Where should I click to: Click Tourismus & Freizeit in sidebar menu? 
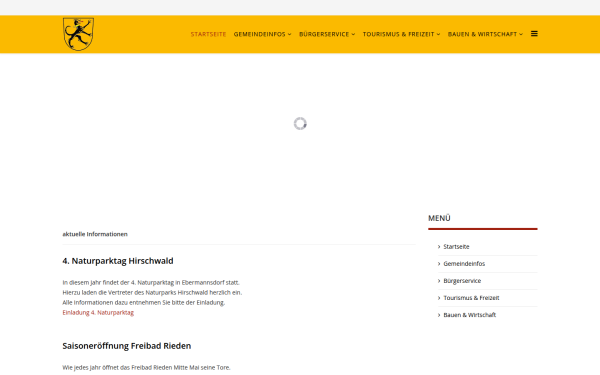point(471,298)
